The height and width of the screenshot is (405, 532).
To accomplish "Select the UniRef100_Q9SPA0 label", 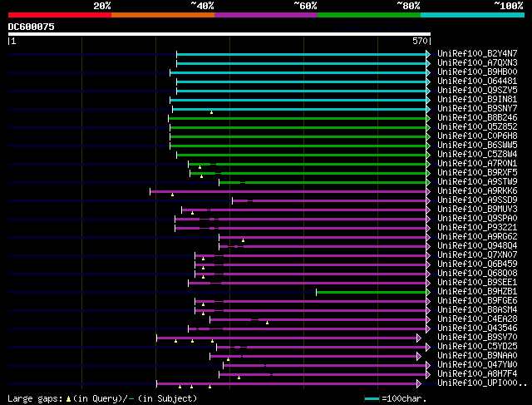I will [477, 218].
